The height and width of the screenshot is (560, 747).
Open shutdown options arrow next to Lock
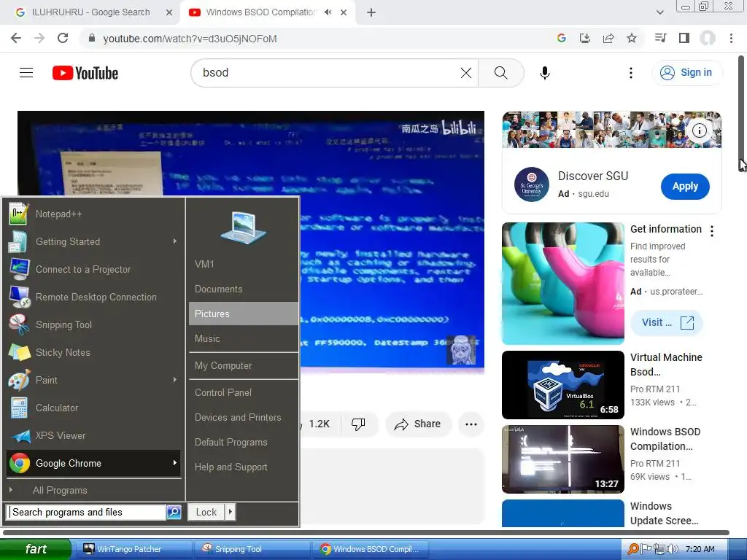(230, 512)
